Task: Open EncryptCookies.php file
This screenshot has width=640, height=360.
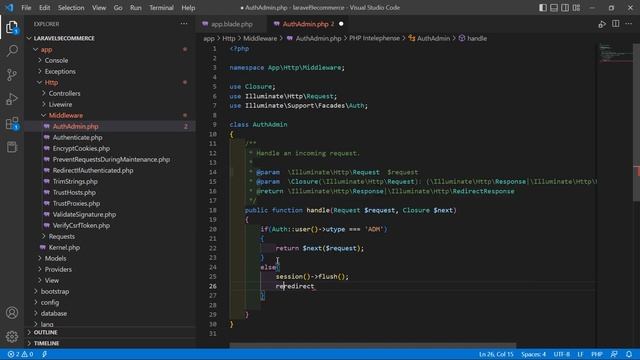Action: pyautogui.click(x=81, y=149)
